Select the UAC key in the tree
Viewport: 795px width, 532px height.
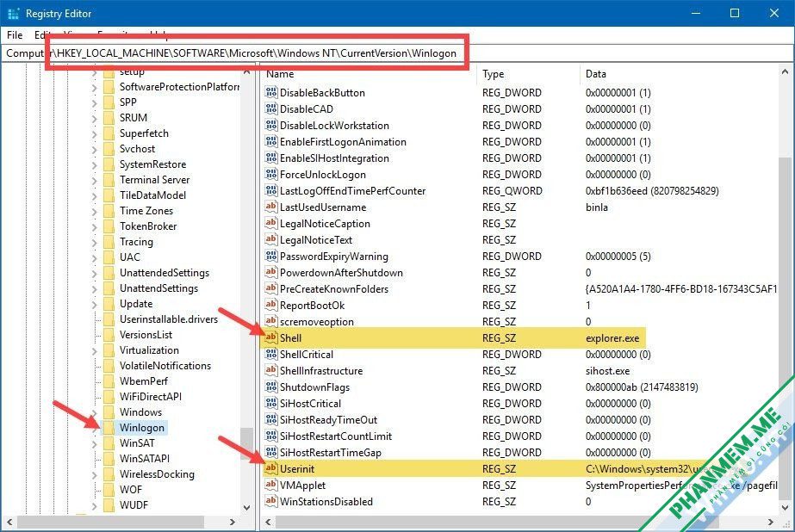(x=130, y=257)
